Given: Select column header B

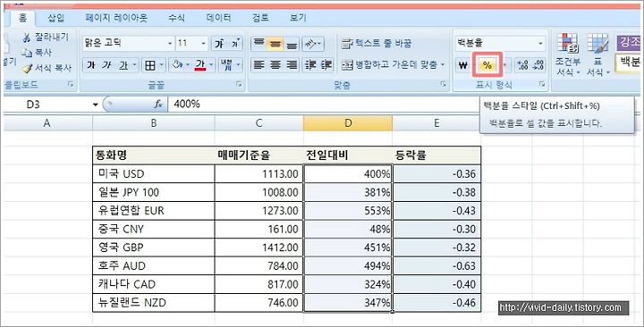Looking at the screenshot, I should click(x=154, y=123).
